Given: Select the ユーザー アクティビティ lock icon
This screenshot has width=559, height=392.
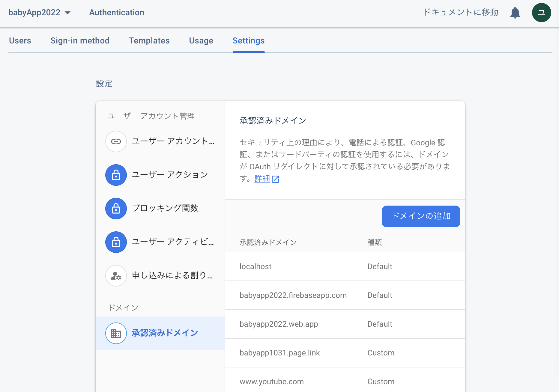Looking at the screenshot, I should [116, 242].
